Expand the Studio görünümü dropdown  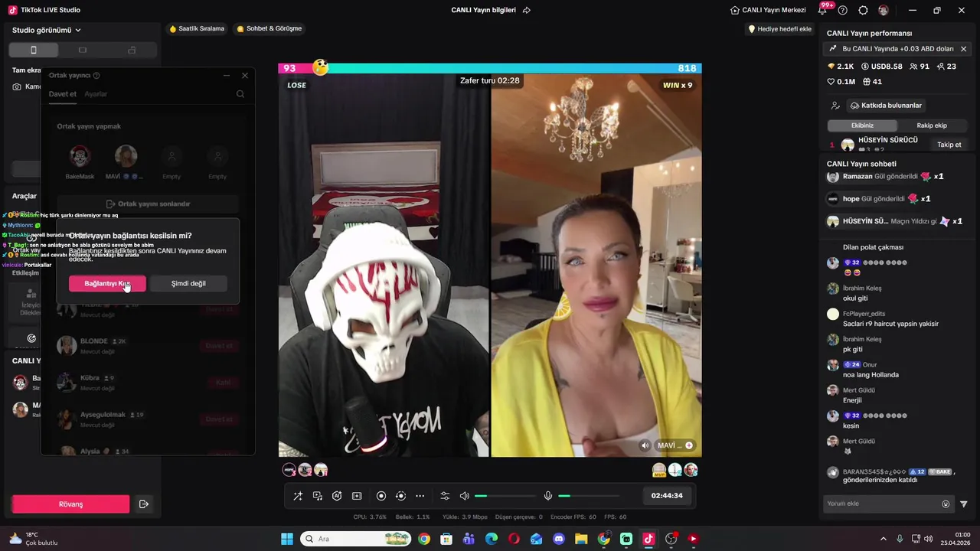point(47,30)
